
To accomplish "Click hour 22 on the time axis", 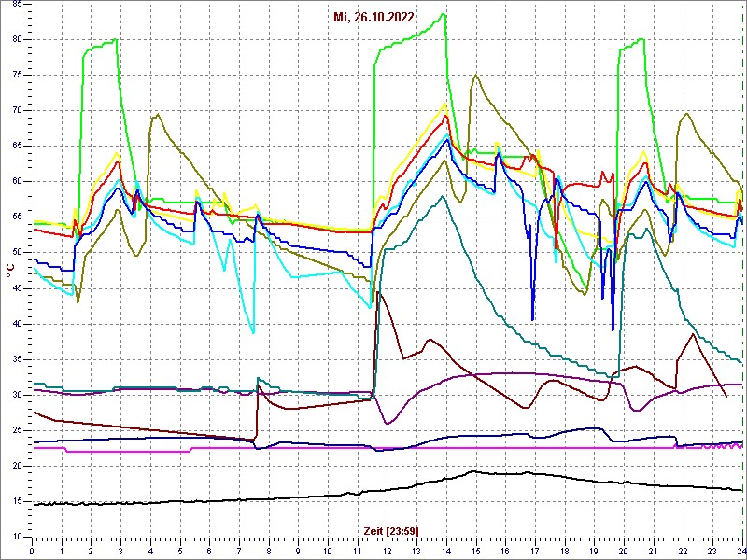I will pos(683,551).
